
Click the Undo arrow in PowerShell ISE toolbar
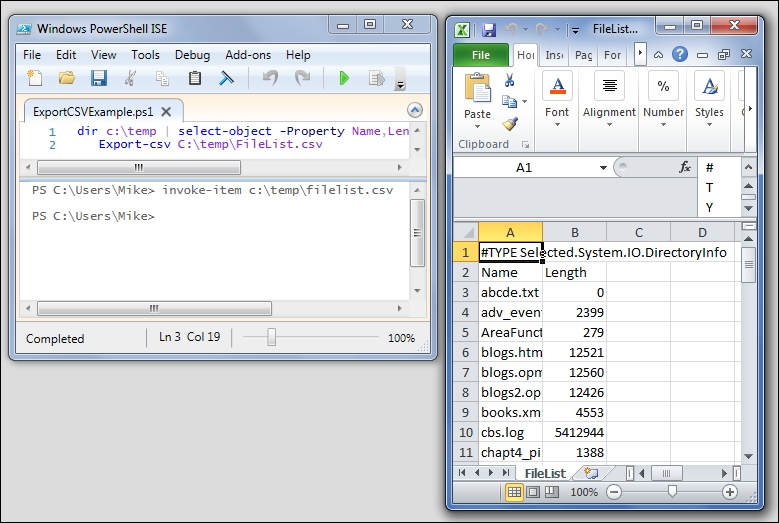pyautogui.click(x=270, y=78)
